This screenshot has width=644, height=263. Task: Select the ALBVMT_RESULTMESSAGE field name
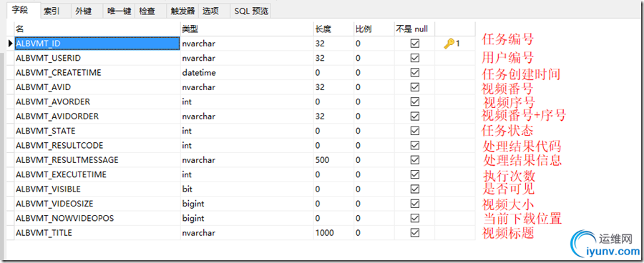[67, 160]
